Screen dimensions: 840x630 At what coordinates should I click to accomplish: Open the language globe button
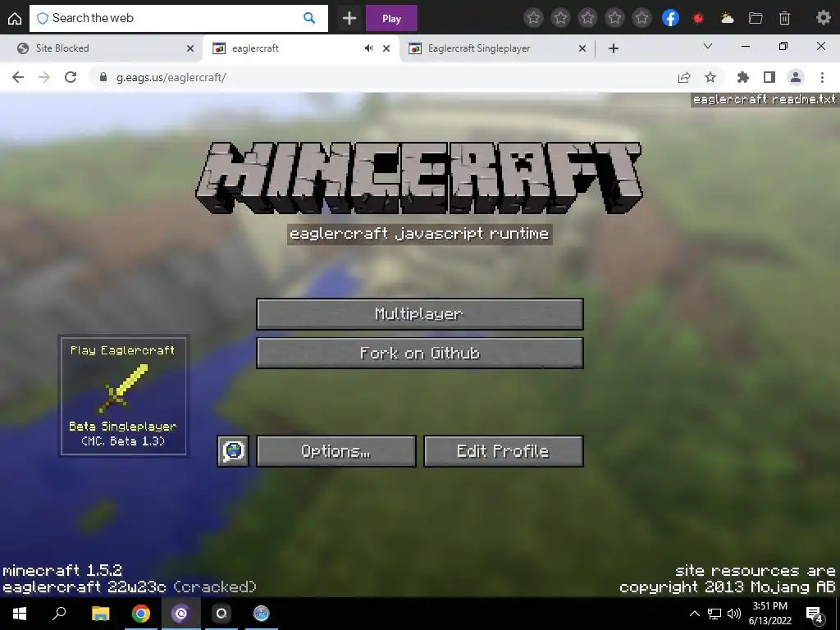[233, 451]
